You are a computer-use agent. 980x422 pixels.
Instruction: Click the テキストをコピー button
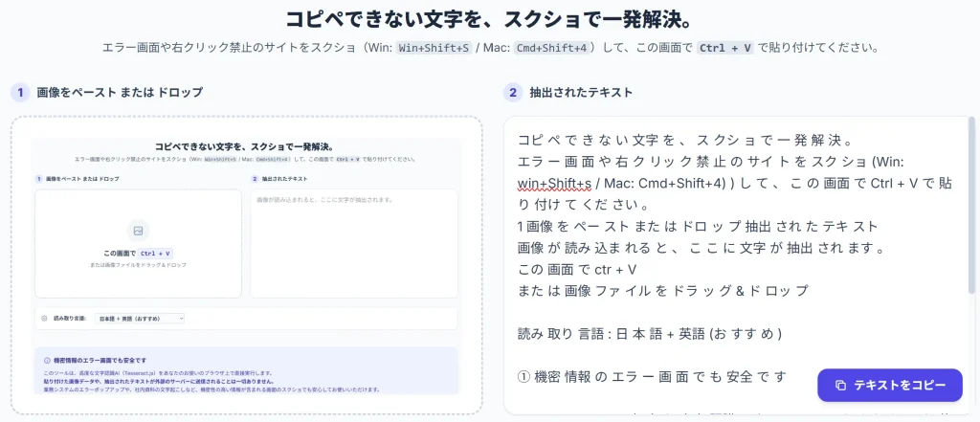pyautogui.click(x=890, y=385)
